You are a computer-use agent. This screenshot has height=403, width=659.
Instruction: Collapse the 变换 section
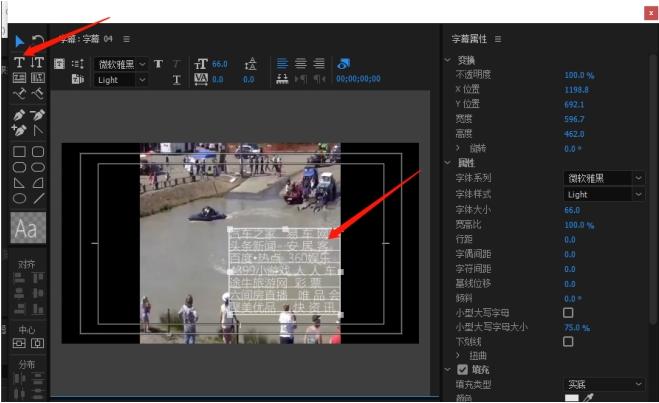click(x=448, y=60)
